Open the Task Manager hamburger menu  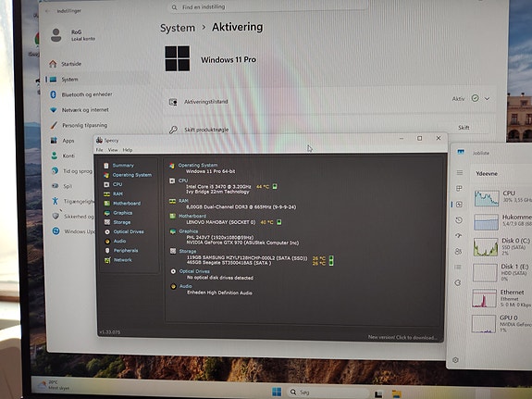click(460, 173)
